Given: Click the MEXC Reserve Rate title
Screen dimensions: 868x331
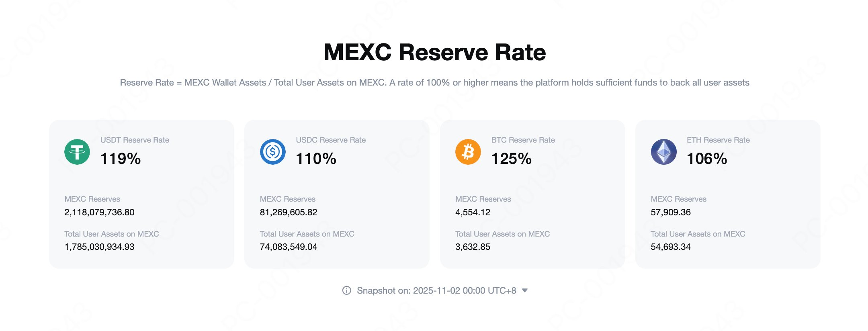Looking at the screenshot, I should coord(434,52).
